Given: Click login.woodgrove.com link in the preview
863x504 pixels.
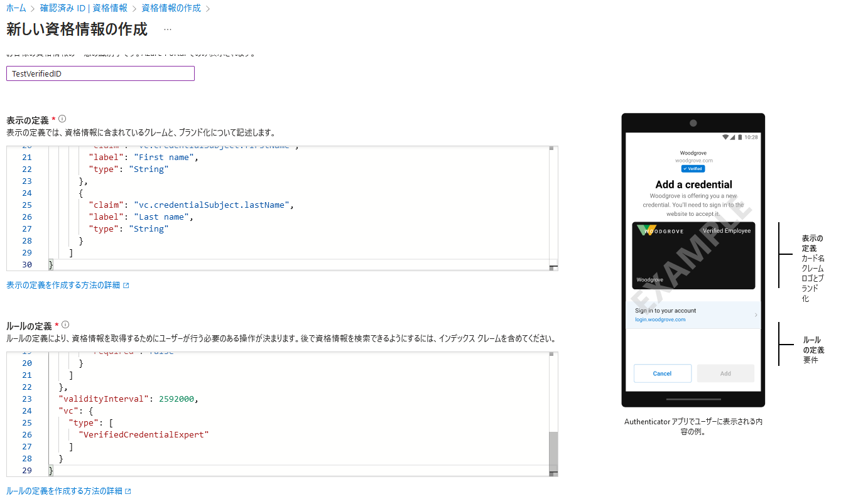Looking at the screenshot, I should (x=660, y=319).
